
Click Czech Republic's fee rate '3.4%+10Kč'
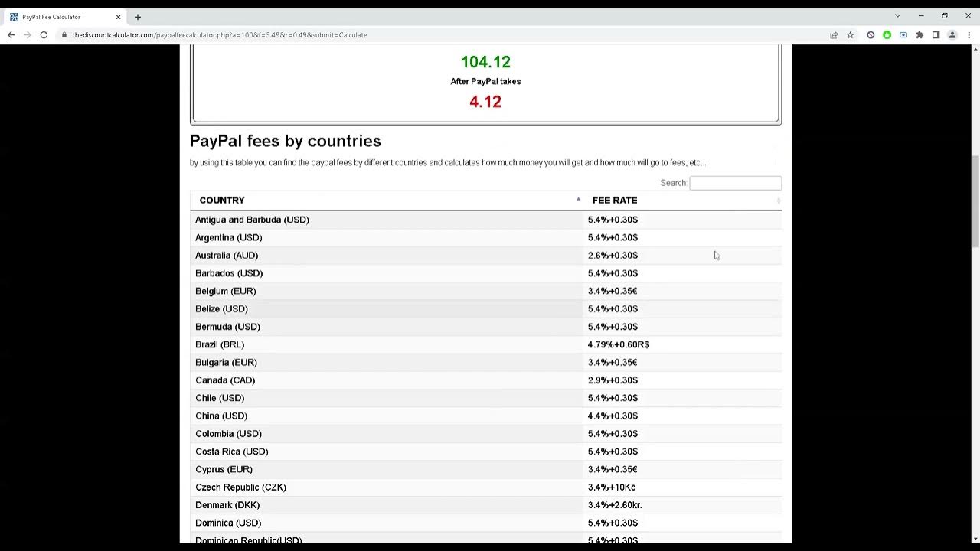pyautogui.click(x=612, y=487)
